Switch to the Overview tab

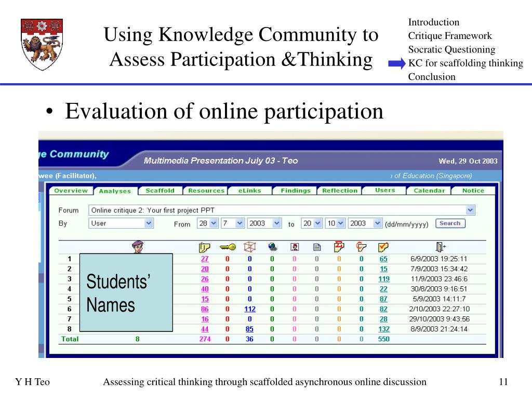click(71, 191)
